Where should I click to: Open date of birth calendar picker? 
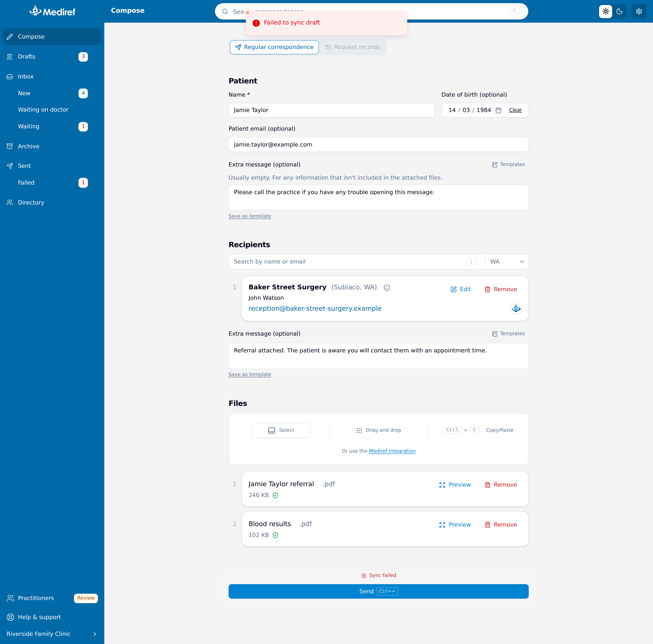(x=498, y=110)
